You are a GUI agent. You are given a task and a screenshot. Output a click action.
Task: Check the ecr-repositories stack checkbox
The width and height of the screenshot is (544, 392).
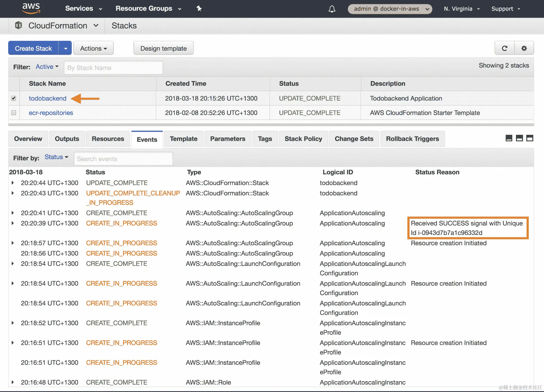tap(14, 113)
